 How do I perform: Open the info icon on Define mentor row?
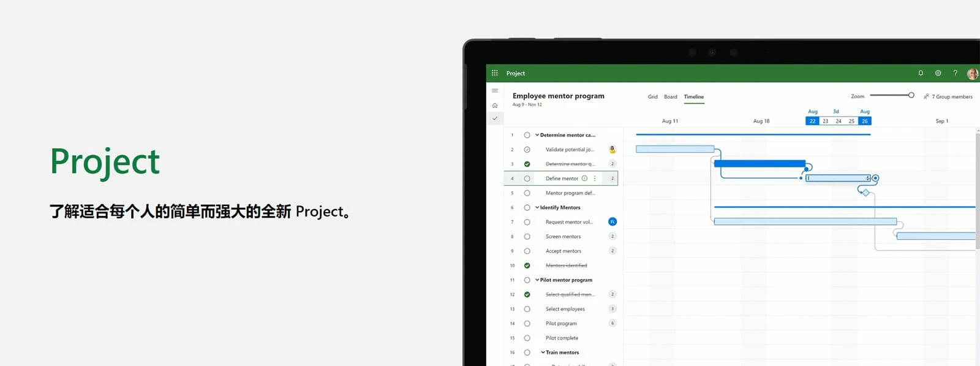tap(584, 178)
